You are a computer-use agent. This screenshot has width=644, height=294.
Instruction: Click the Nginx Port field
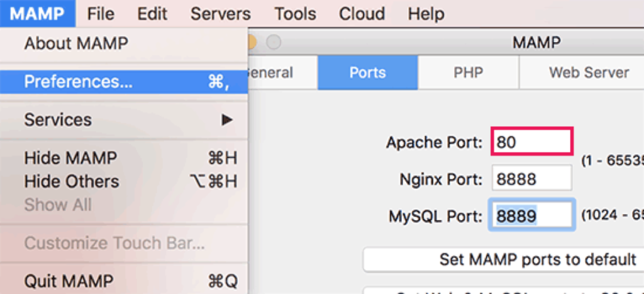point(531,178)
